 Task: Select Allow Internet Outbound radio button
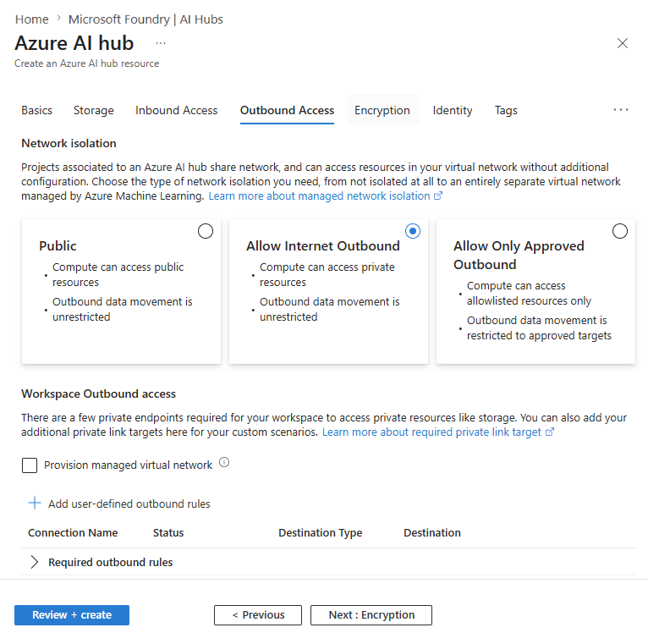point(413,231)
